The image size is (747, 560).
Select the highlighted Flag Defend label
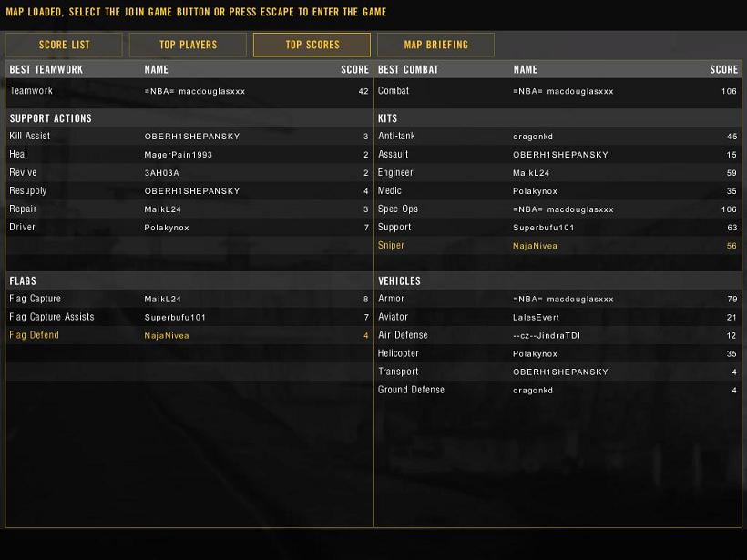(34, 335)
